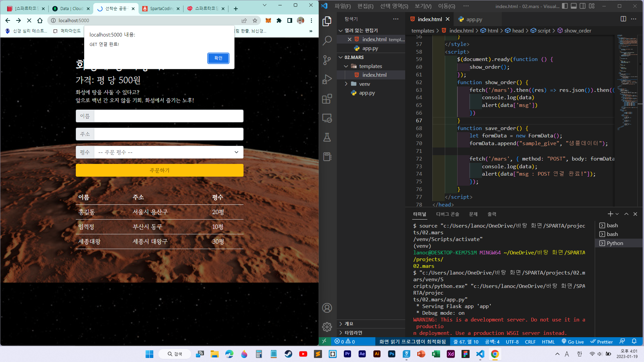Click the code minimap overview
644x362 pixels.
[x=627, y=84]
